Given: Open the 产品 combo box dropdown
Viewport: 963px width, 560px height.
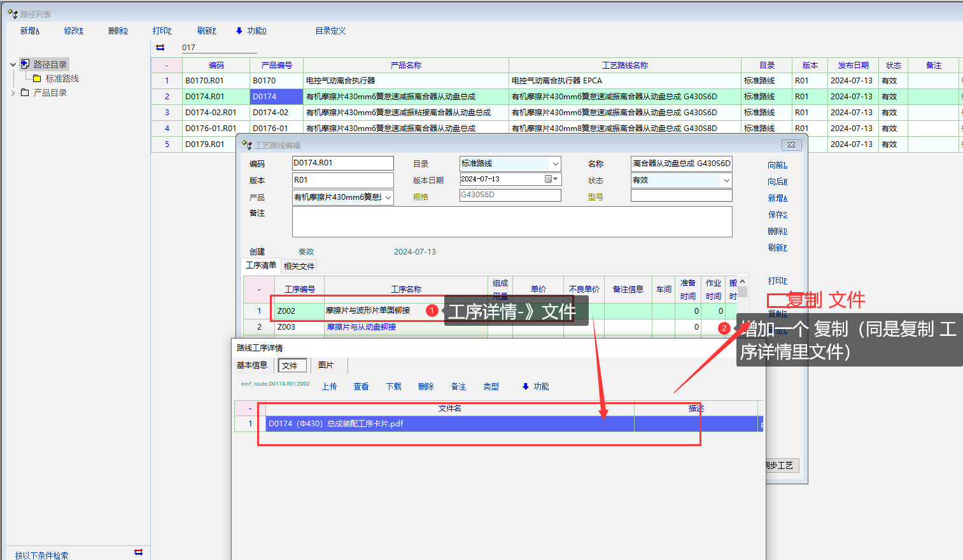Looking at the screenshot, I should [388, 197].
